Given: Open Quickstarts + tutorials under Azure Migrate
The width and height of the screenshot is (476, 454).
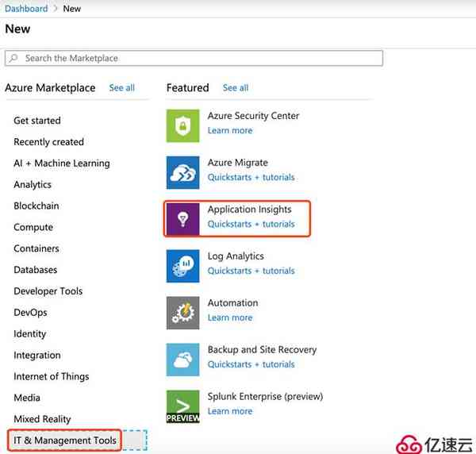Looking at the screenshot, I should click(251, 177).
